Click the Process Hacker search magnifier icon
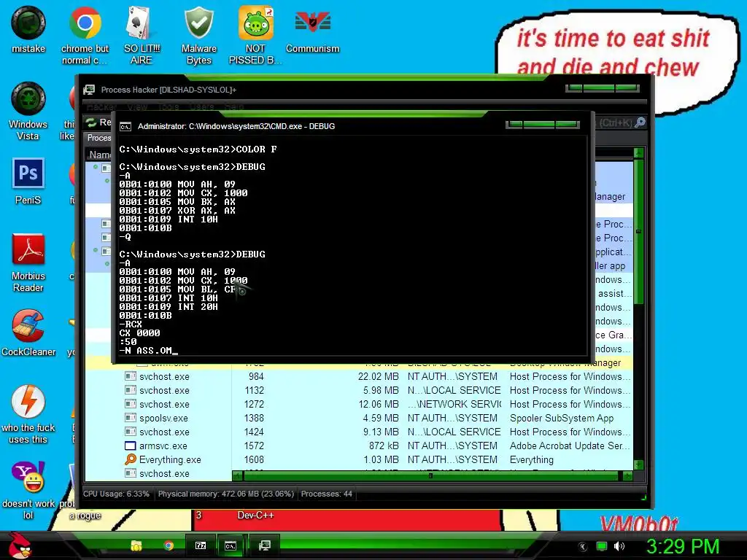This screenshot has height=560, width=747. pyautogui.click(x=640, y=122)
